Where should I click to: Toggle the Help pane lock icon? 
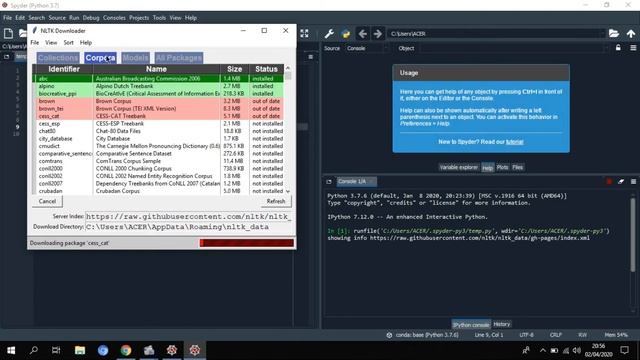coord(618,48)
